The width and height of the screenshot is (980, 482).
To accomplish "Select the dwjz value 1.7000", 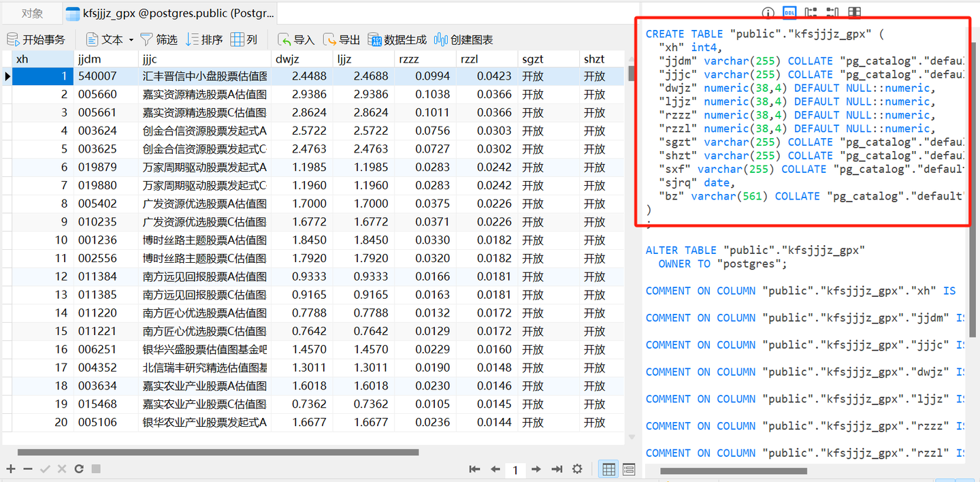I will point(301,204).
